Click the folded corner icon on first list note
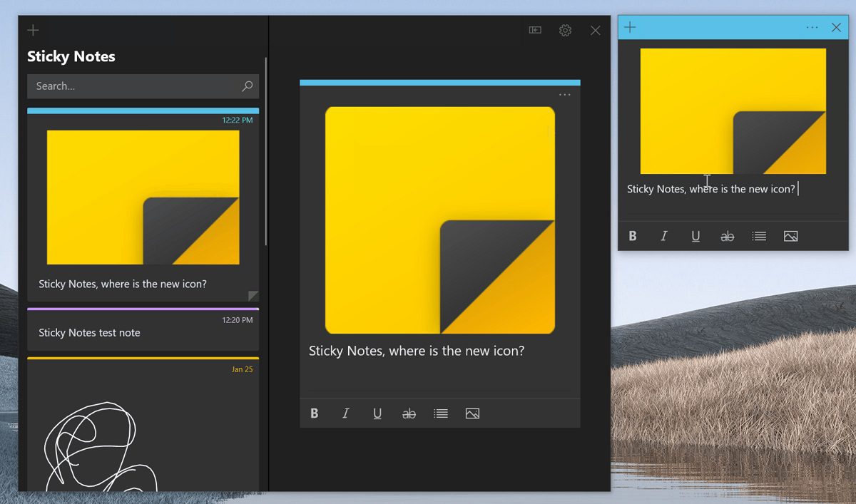The width and height of the screenshot is (856, 504). coord(253,295)
